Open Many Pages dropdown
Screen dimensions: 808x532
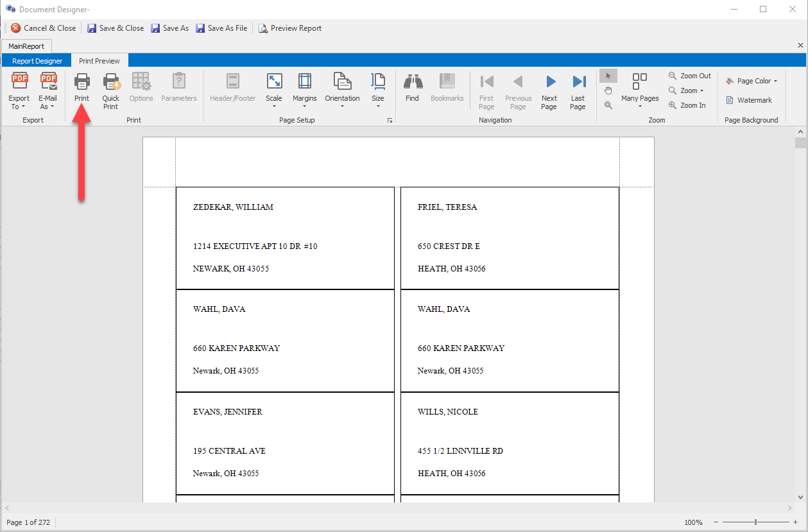(x=640, y=90)
